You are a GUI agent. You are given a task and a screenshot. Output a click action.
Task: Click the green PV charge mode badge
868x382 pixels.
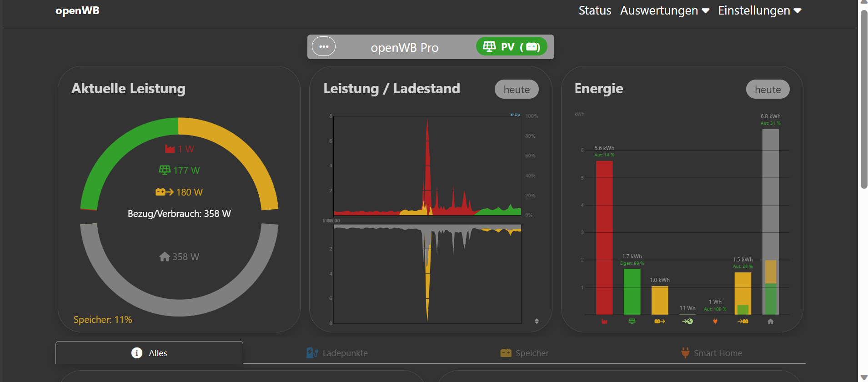click(x=512, y=46)
